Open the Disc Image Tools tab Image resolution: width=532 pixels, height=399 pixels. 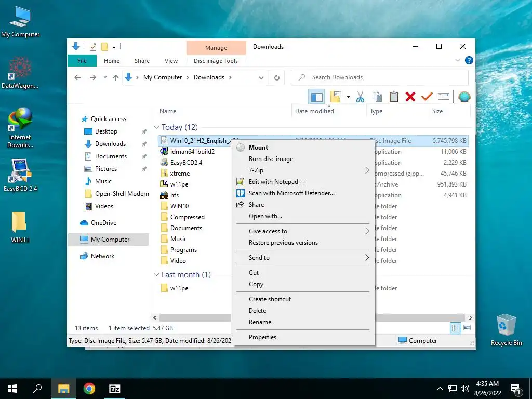coord(216,61)
